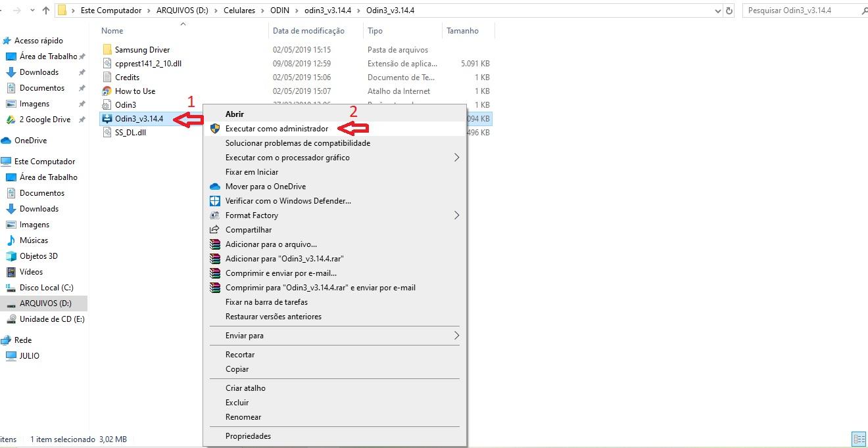The width and height of the screenshot is (868, 448).
Task: Sort by the Tamanho column header
Action: 463,31
